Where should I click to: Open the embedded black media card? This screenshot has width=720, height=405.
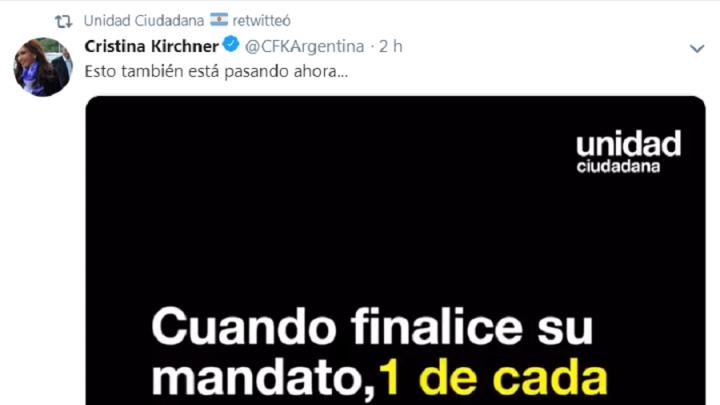[x=395, y=250]
